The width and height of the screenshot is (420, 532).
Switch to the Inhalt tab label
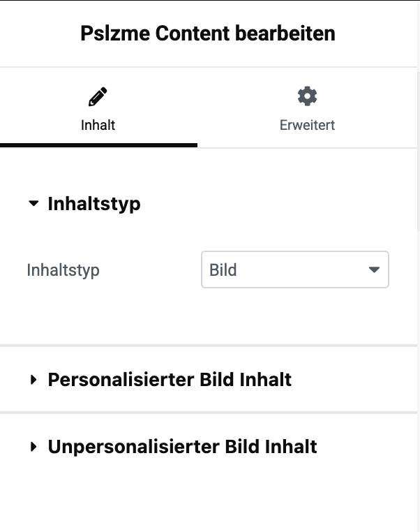(98, 126)
